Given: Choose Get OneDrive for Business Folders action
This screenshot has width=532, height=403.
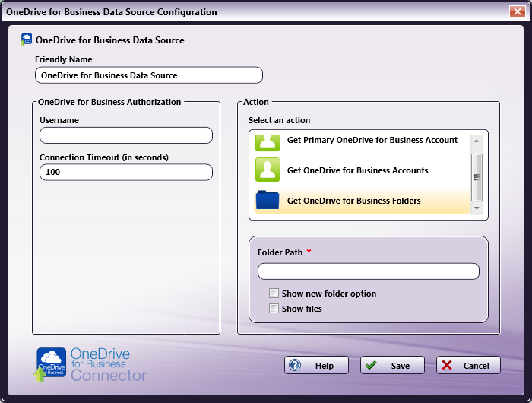Looking at the screenshot, I should (x=362, y=201).
